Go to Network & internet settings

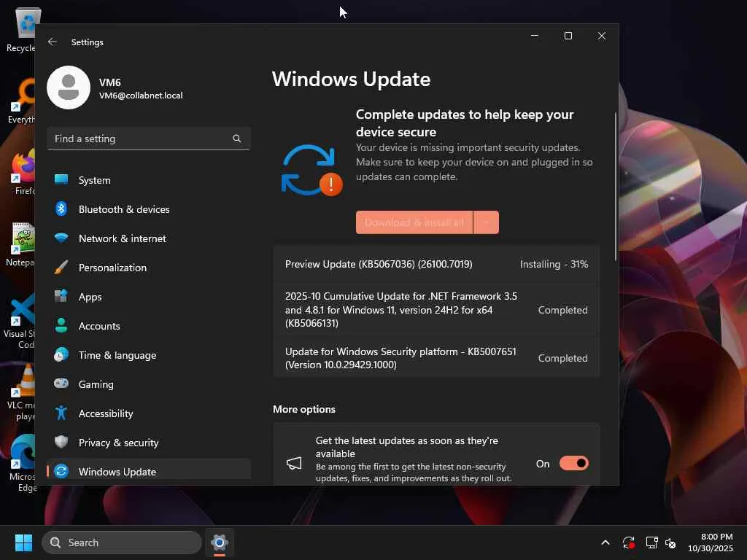coord(149,238)
